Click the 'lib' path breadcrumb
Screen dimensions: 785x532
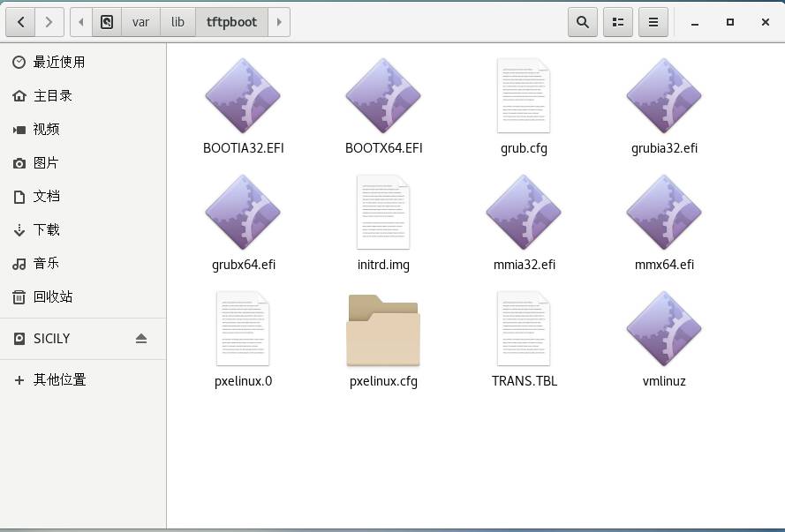[177, 22]
